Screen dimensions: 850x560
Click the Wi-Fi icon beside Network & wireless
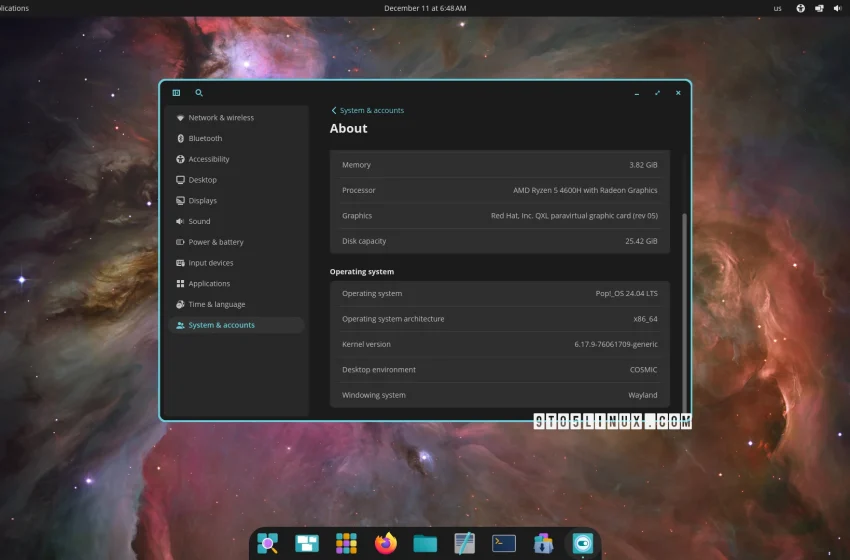[x=180, y=118]
